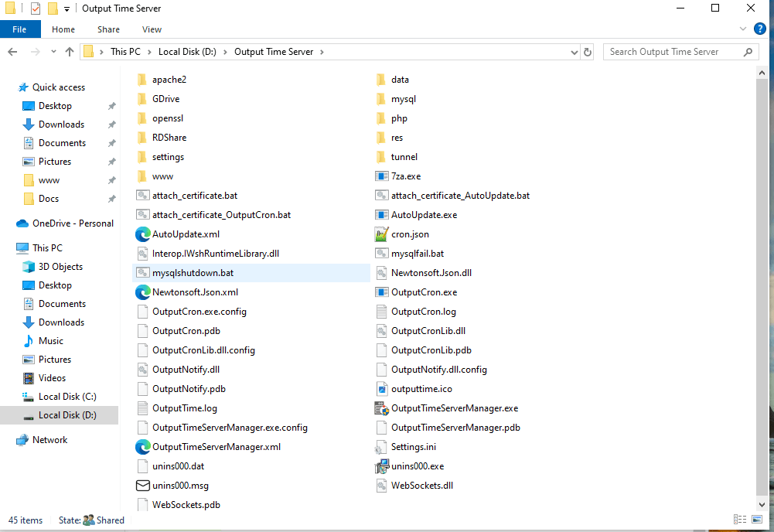Open the View ribbon tab
Viewport: 774px width, 532px height.
tap(152, 29)
